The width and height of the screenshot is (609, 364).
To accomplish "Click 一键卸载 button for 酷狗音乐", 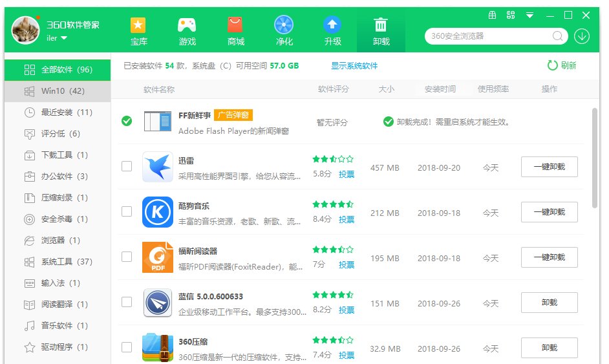I will coord(549,212).
